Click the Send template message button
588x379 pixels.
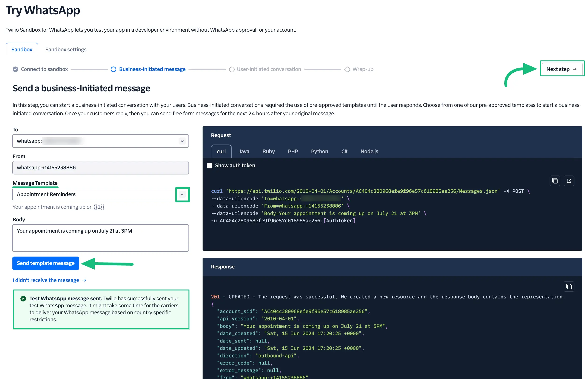point(45,263)
